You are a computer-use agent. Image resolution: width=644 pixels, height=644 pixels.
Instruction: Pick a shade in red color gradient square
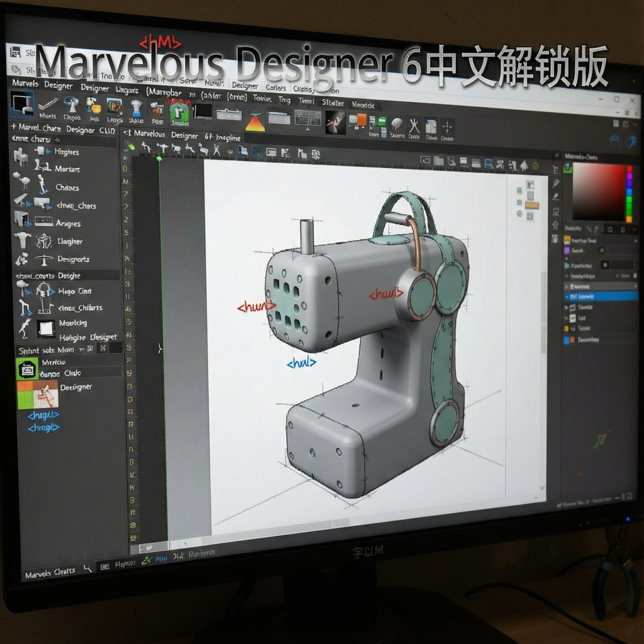(599, 192)
